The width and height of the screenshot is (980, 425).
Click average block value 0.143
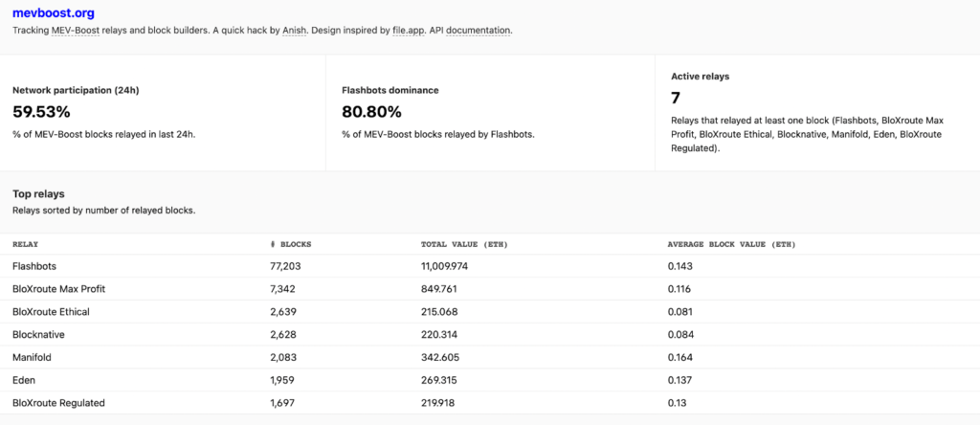click(680, 266)
